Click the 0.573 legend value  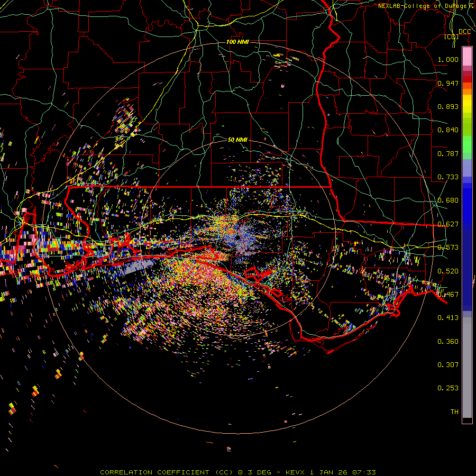448,248
